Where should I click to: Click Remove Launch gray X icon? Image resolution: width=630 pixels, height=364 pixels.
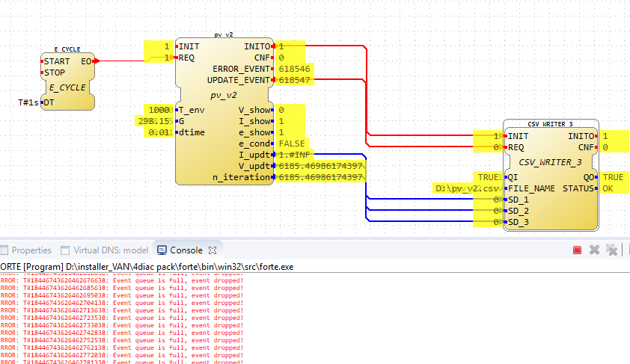(594, 250)
